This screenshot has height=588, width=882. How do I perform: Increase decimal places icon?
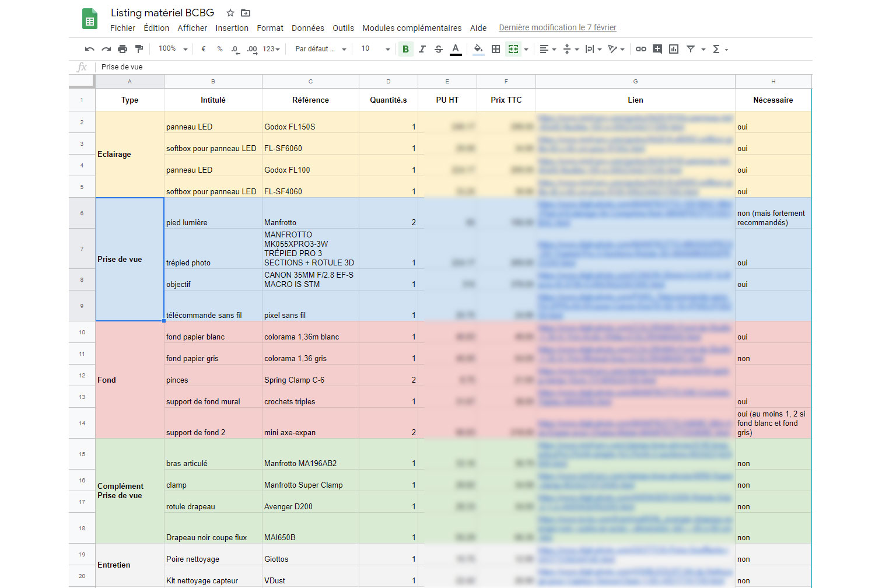252,49
